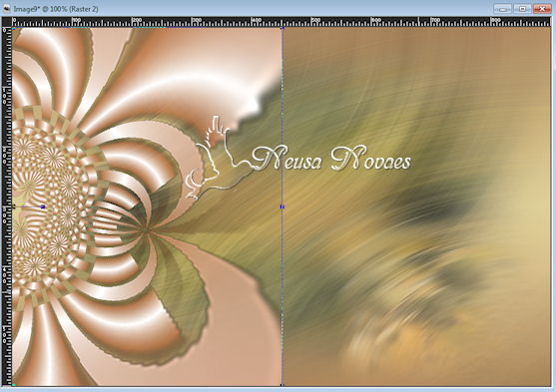This screenshot has width=556, height=392.
Task: Click the top-center selection edge handle
Action: pyautogui.click(x=282, y=28)
